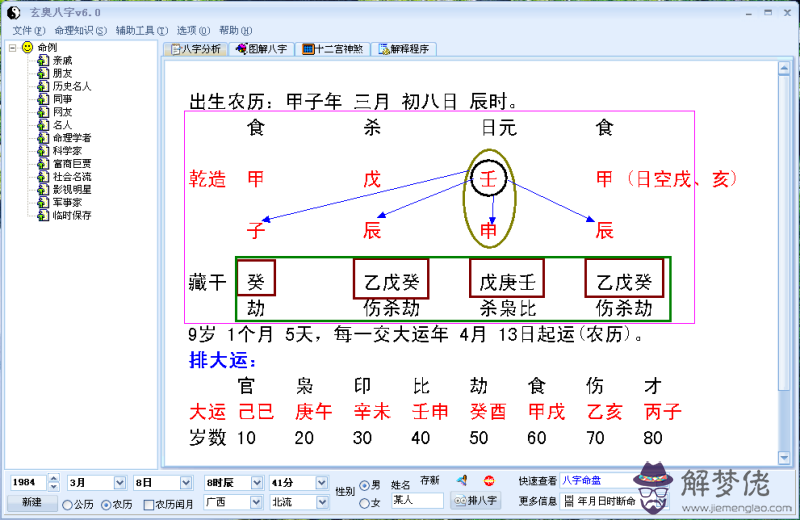The height and width of the screenshot is (520, 800).
Task: Click the smiley face icon beside 命例
Action: [27, 47]
